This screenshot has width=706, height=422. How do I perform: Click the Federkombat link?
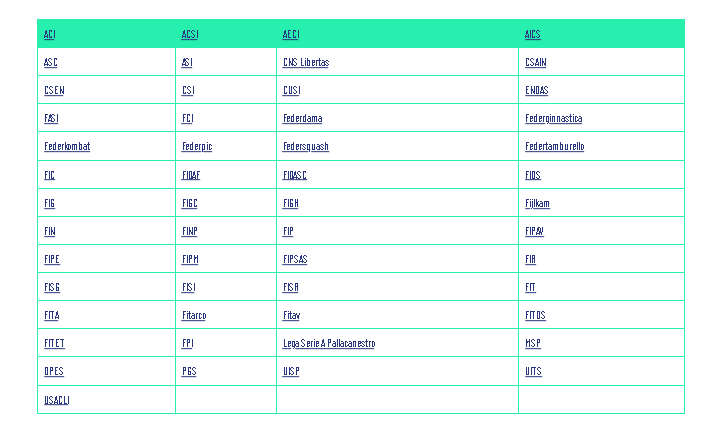pyautogui.click(x=67, y=146)
